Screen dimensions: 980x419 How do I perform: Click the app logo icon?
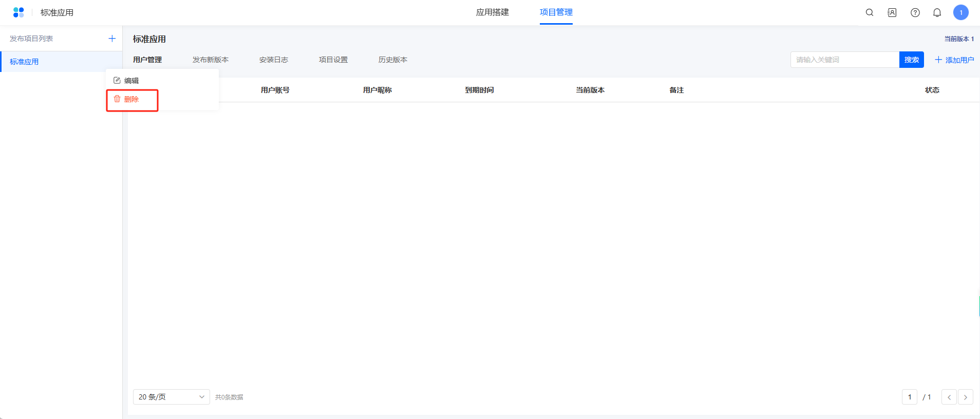pyautogui.click(x=18, y=12)
